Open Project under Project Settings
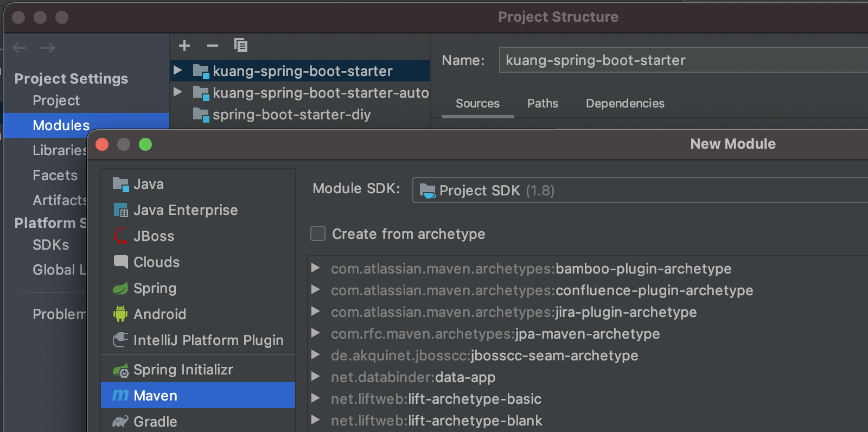This screenshot has width=868, height=432. (56, 100)
